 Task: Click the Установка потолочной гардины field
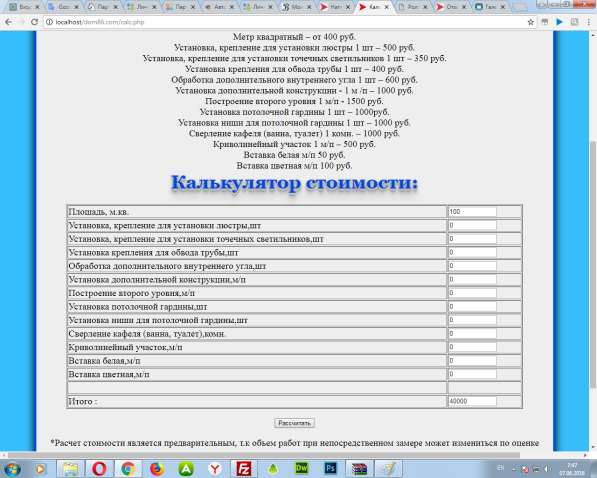472,307
